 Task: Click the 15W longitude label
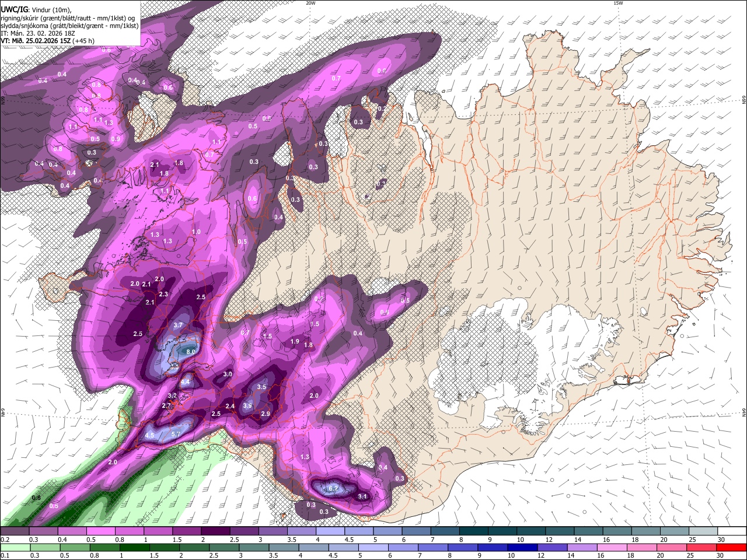618,3
